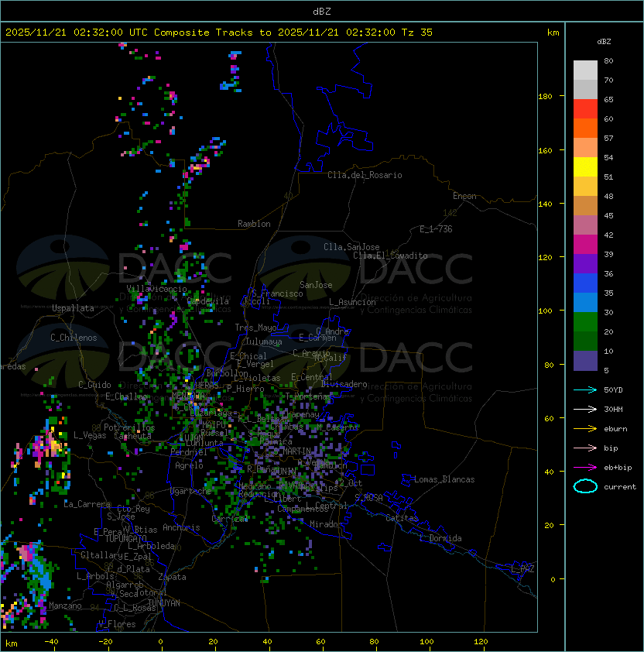Click the 'Divisadero' map label
The width and height of the screenshot is (644, 652).
click(x=344, y=384)
